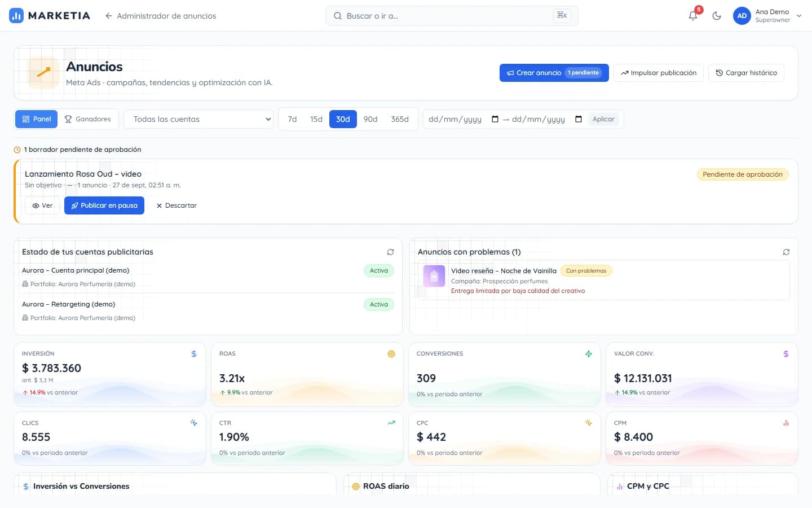Expand the Ana Demo account menu chevron
Viewport: 812px width, 508px height.
(799, 16)
